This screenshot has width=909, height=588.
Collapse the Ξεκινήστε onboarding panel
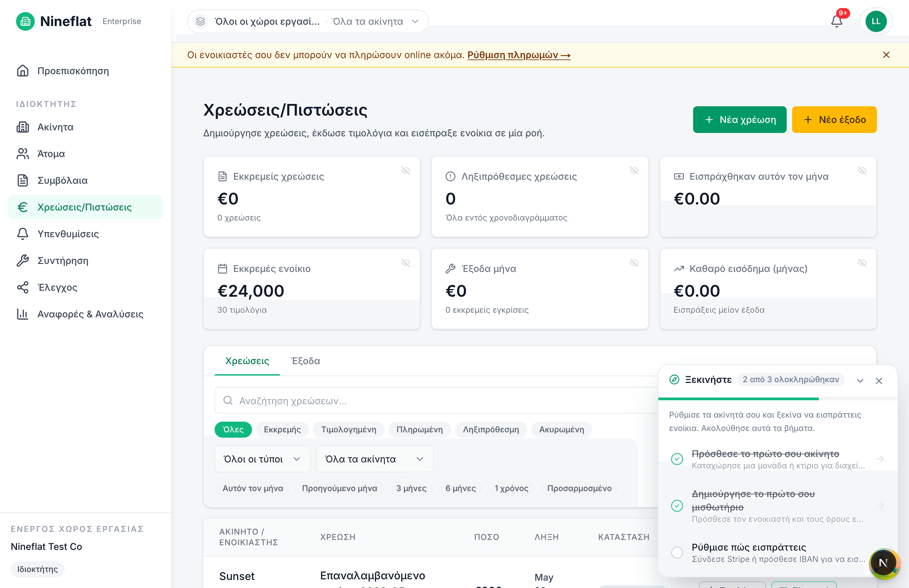pos(860,381)
